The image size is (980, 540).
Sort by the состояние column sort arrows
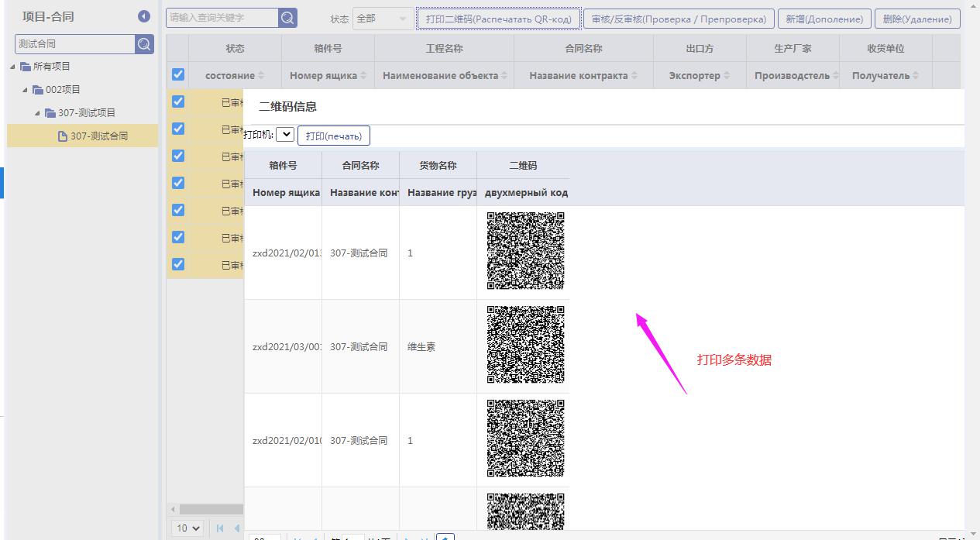tap(261, 76)
